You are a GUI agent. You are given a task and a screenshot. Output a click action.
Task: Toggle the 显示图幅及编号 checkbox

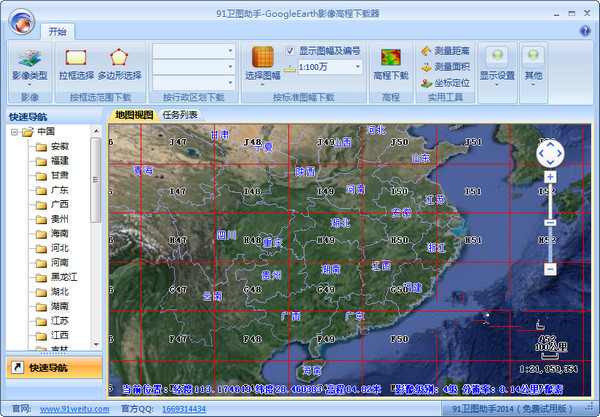(290, 50)
